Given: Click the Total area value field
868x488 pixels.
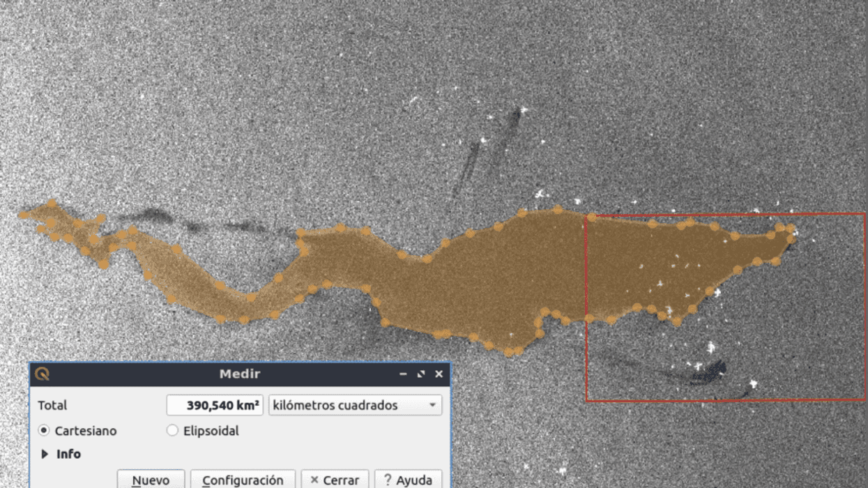Looking at the screenshot, I should (214, 405).
